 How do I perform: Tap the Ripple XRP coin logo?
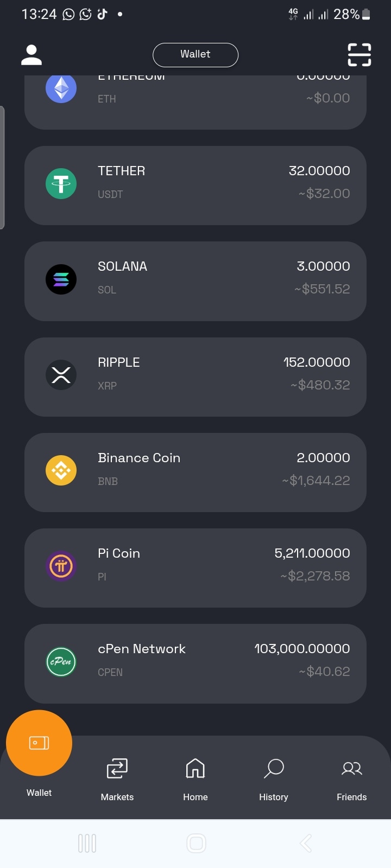(x=61, y=375)
